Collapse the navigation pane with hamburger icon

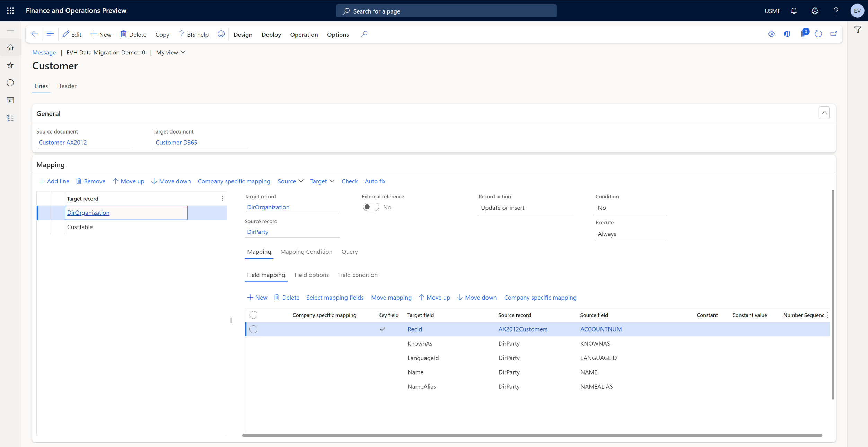(10, 30)
